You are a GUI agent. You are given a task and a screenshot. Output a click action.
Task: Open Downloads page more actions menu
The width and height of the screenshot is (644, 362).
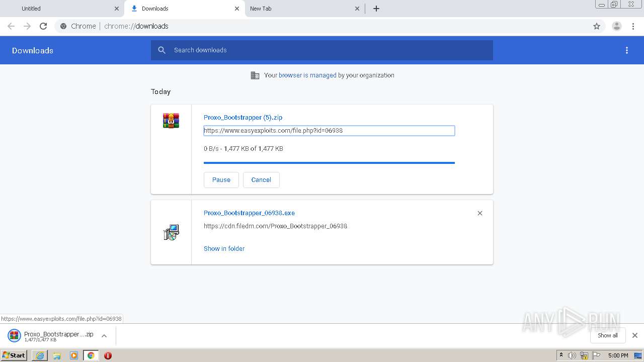pos(627,50)
